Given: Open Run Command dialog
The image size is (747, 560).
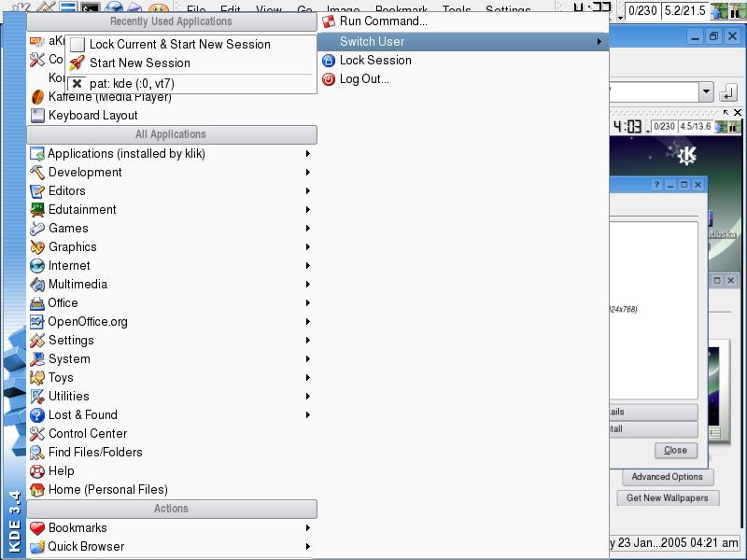Looking at the screenshot, I should pos(462,21).
